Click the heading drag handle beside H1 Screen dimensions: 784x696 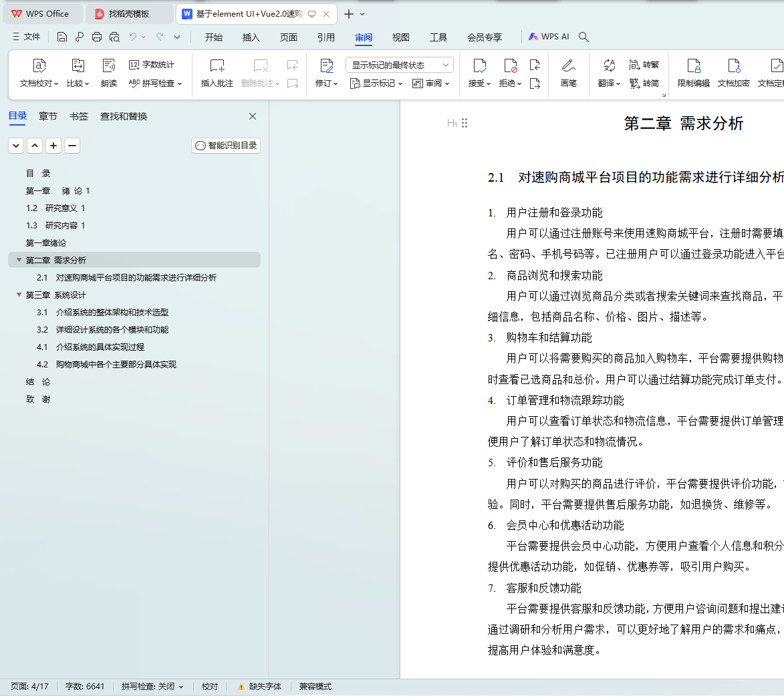[465, 123]
